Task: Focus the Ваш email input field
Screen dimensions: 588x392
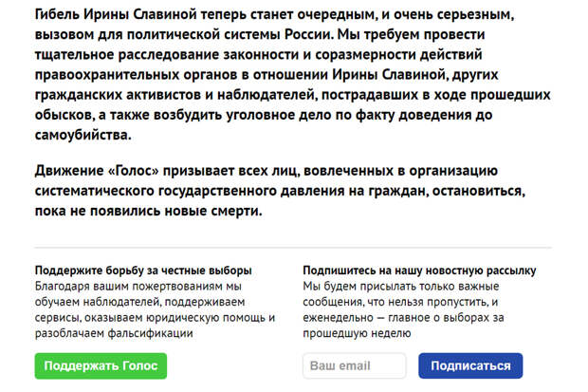Action: point(355,365)
